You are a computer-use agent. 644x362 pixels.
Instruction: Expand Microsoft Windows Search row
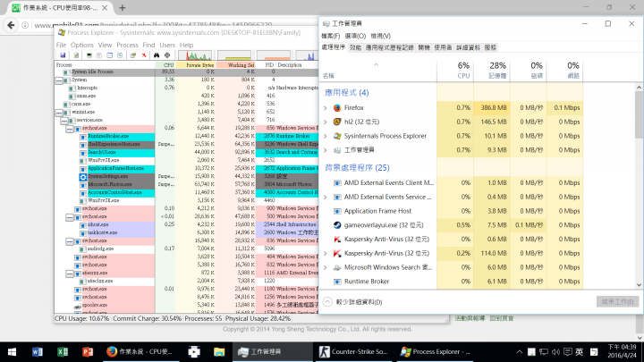(326, 267)
